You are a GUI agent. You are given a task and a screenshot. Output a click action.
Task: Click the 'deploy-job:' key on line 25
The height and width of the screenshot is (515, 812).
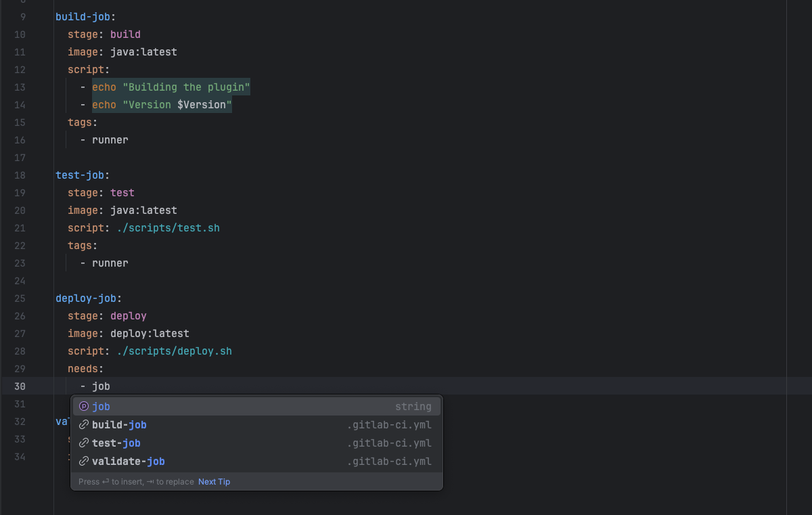(x=89, y=298)
